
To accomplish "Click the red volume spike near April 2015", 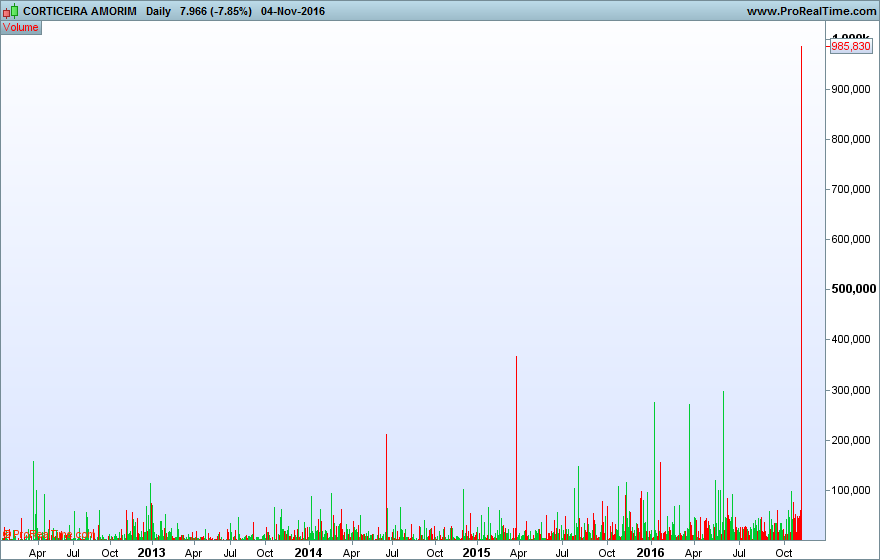I will [516, 448].
